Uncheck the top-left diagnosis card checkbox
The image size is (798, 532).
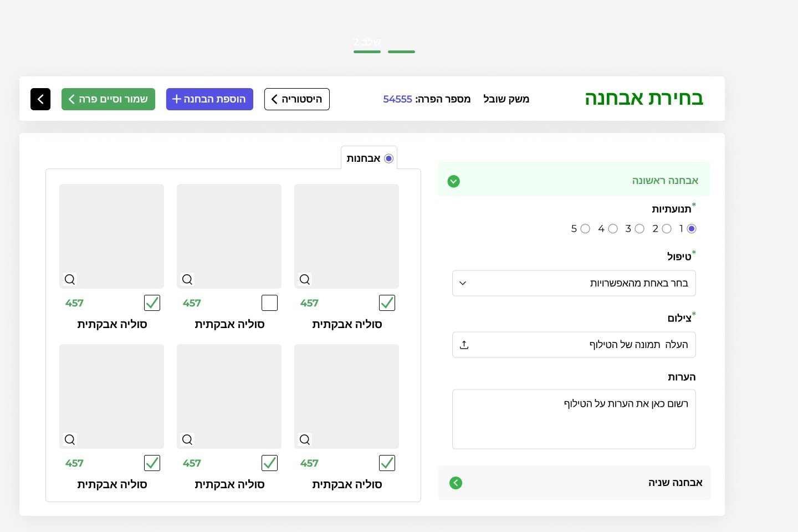152,303
